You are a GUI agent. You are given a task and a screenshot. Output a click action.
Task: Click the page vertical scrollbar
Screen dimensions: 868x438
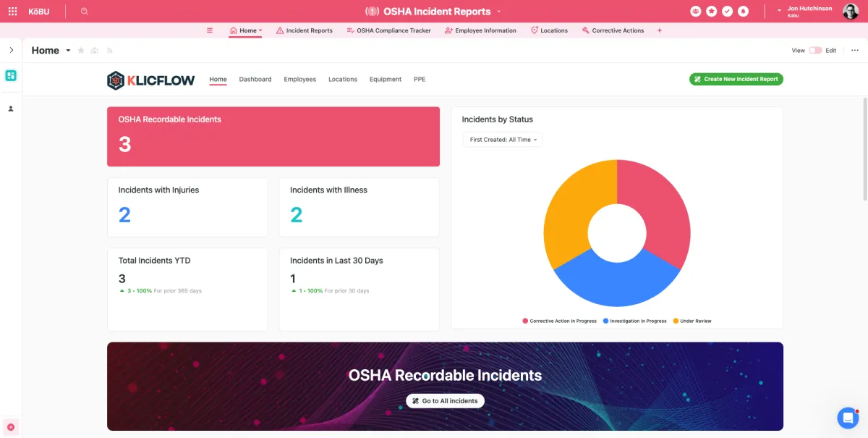(x=865, y=148)
